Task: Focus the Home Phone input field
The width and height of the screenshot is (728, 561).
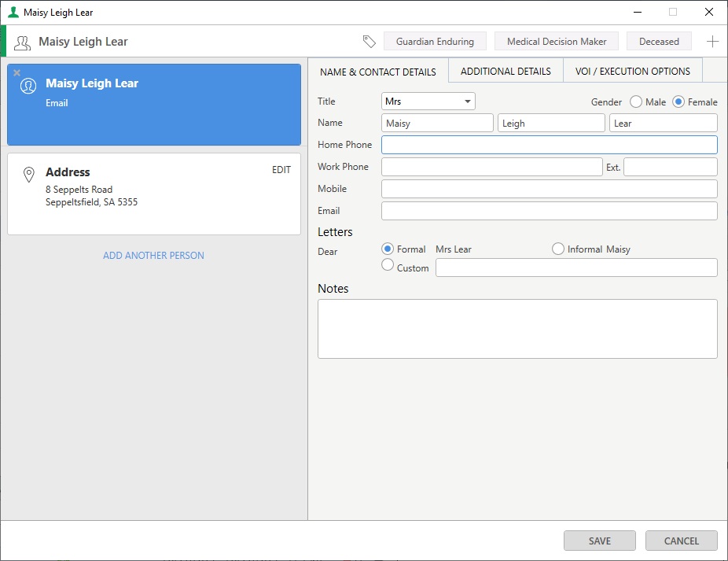Action: click(x=550, y=145)
